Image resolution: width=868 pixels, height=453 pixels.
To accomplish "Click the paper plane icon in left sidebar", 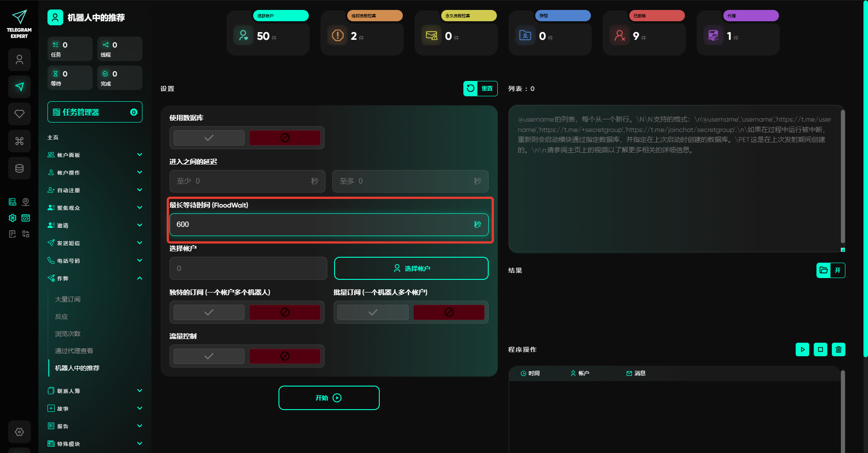I will (19, 87).
